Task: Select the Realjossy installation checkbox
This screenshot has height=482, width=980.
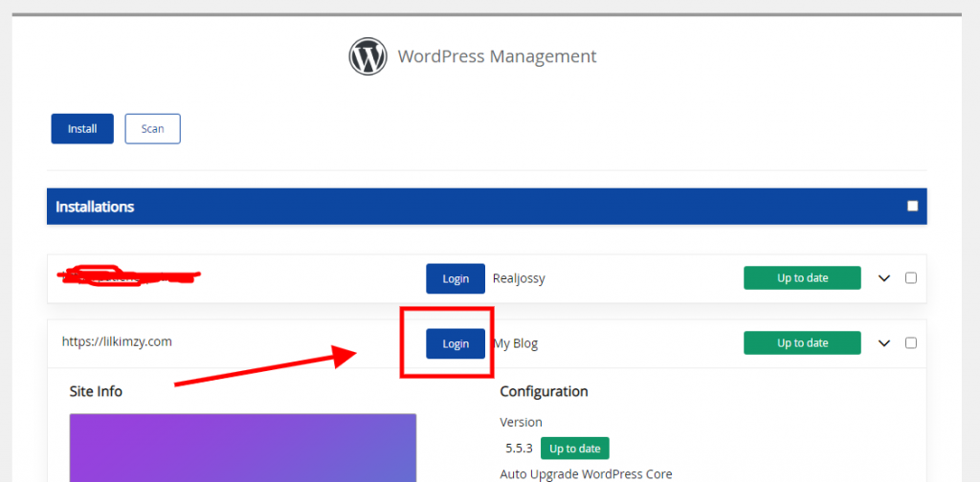Action: click(911, 278)
